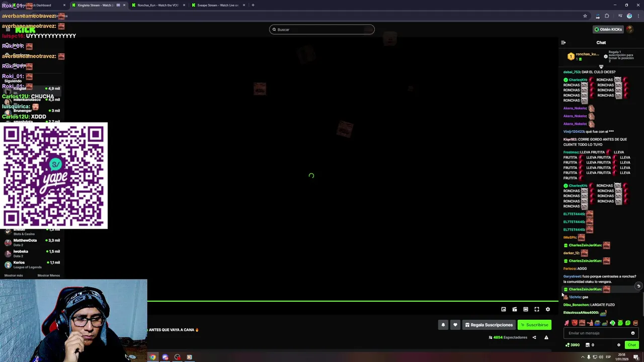Open browser extensions puzzle icon

(x=607, y=16)
